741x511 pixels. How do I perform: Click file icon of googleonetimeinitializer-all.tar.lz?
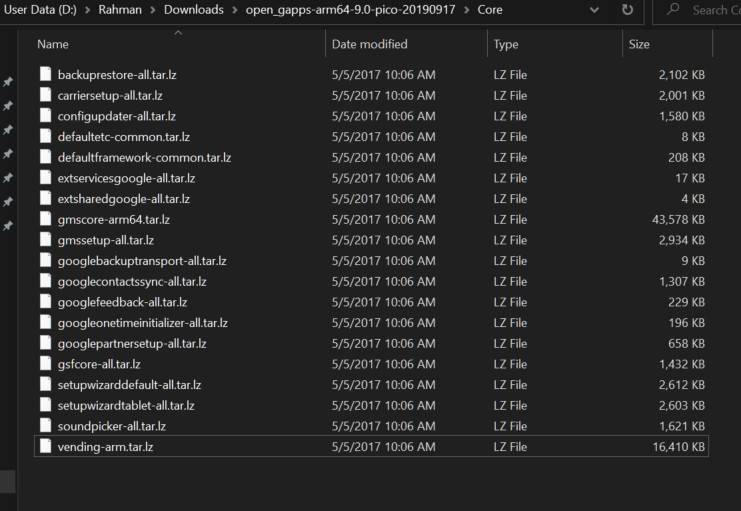pyautogui.click(x=45, y=322)
